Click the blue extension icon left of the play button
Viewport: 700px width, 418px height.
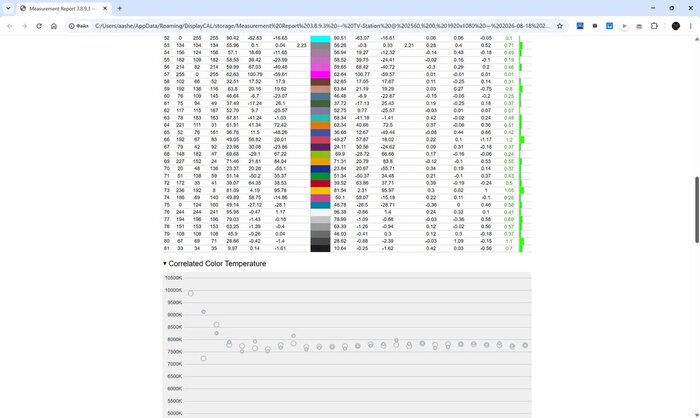click(x=609, y=26)
